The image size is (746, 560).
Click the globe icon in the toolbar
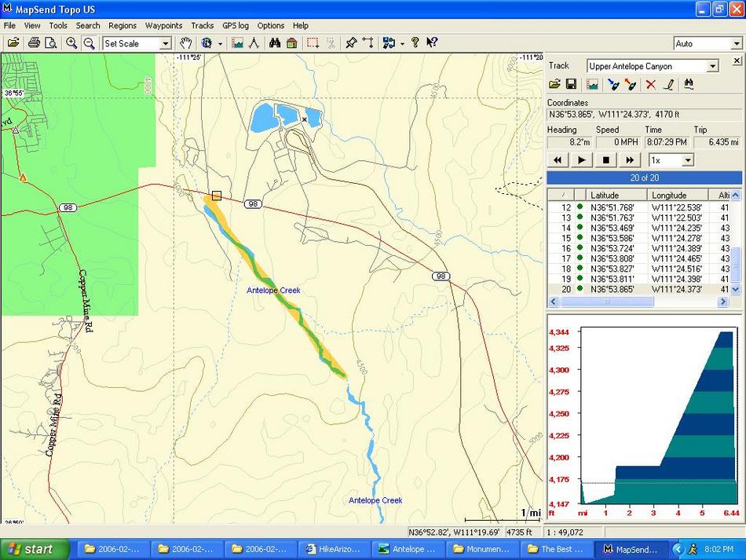207,43
